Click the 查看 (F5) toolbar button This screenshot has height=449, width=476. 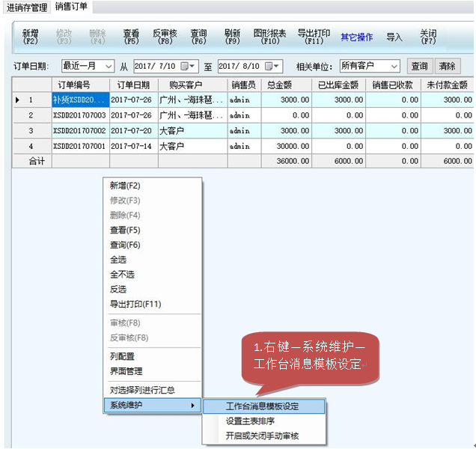pyautogui.click(x=131, y=37)
